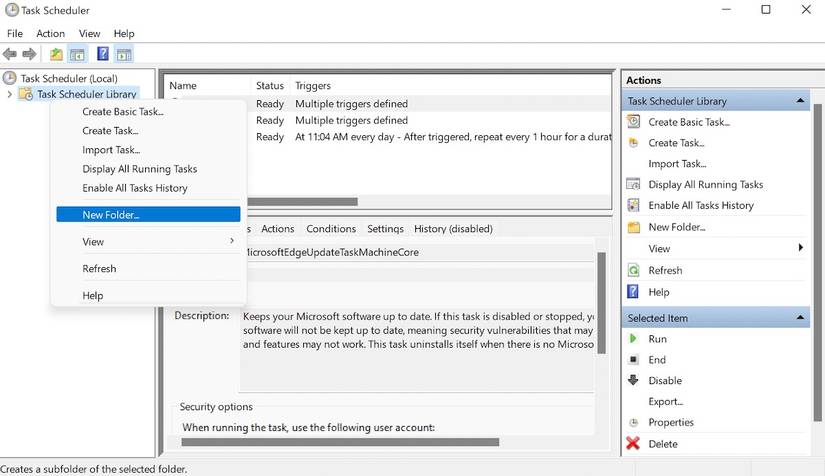
Task: Choose Create Task... from context menu
Action: coord(148,131)
